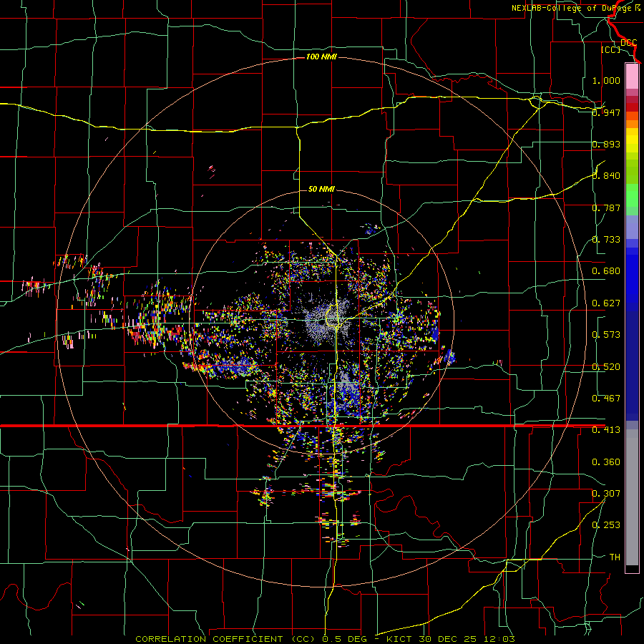Click the 0.840 legend value
This screenshot has width=644, height=644.
pos(606,176)
